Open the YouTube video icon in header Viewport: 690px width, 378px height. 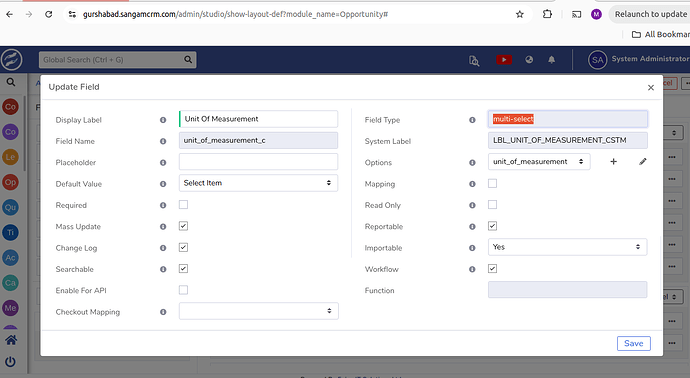(504, 59)
